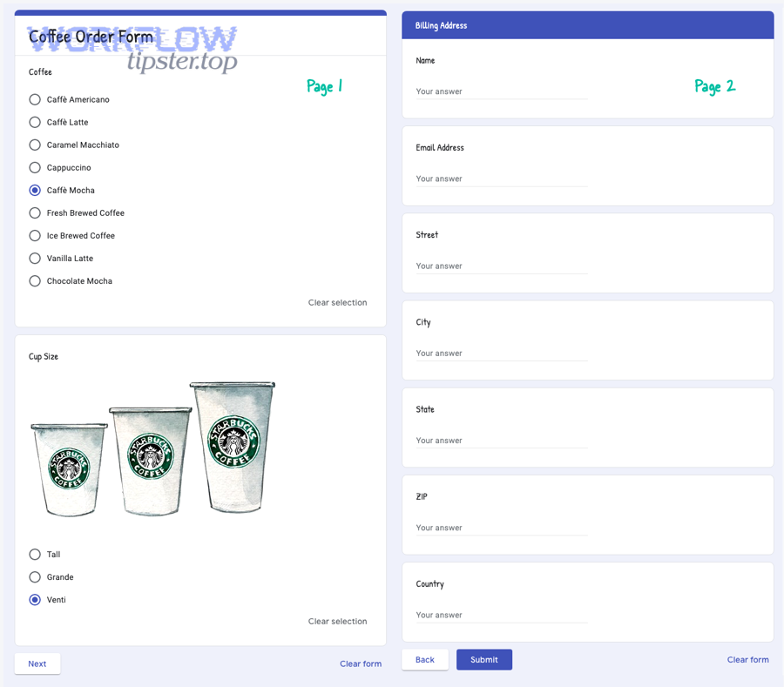Clear selection in the Coffee question
The width and height of the screenshot is (784, 687).
[x=337, y=302]
